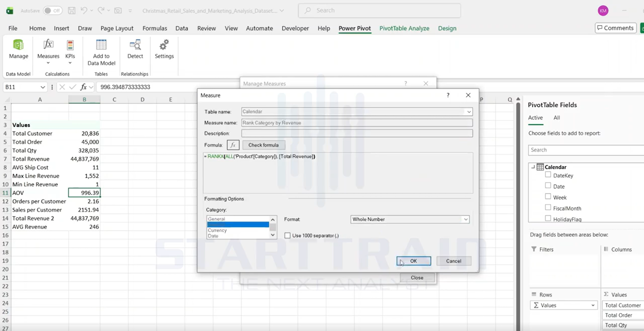Check the Use 1000 separator box
The height and width of the screenshot is (331, 644).
point(287,236)
